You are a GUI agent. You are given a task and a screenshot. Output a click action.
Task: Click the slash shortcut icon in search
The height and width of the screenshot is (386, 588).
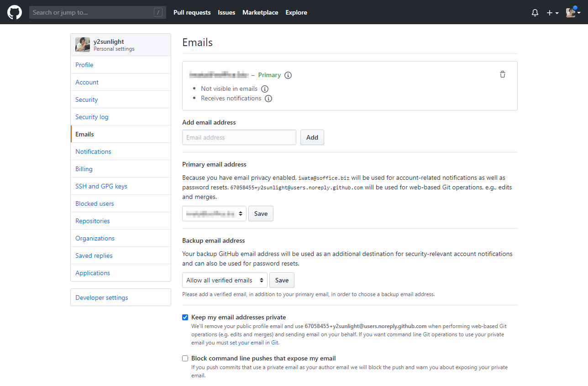tap(158, 13)
